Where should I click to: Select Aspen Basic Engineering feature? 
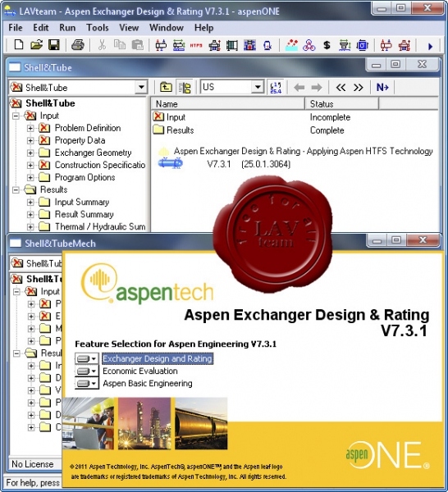[x=148, y=384]
